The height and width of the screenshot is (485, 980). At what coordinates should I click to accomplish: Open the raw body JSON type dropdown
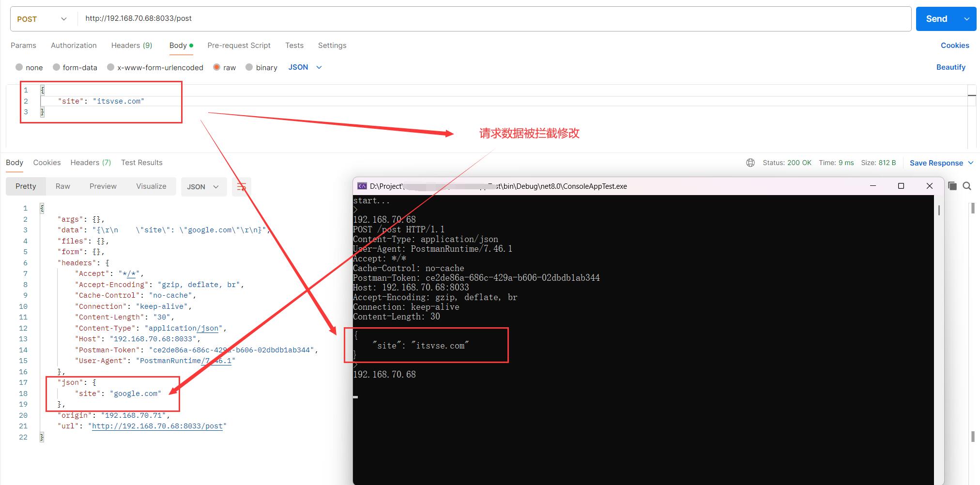(305, 67)
